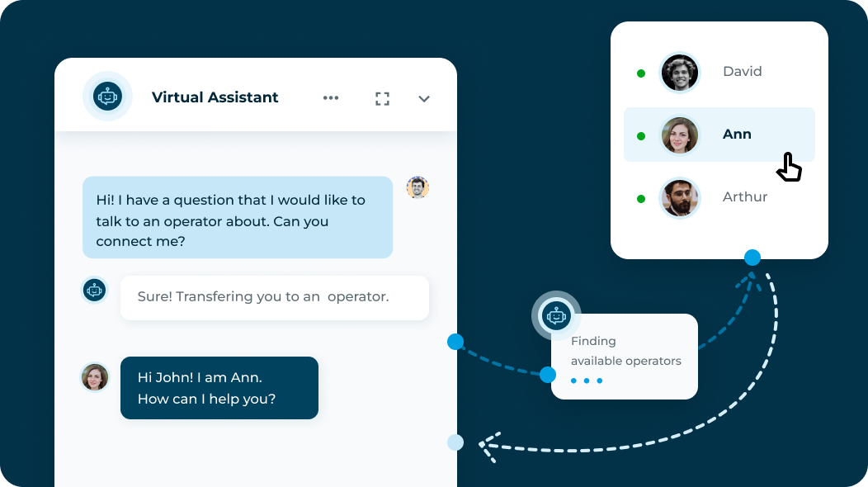Click the bot icon above Finding available operators
868x487 pixels.
(x=556, y=315)
